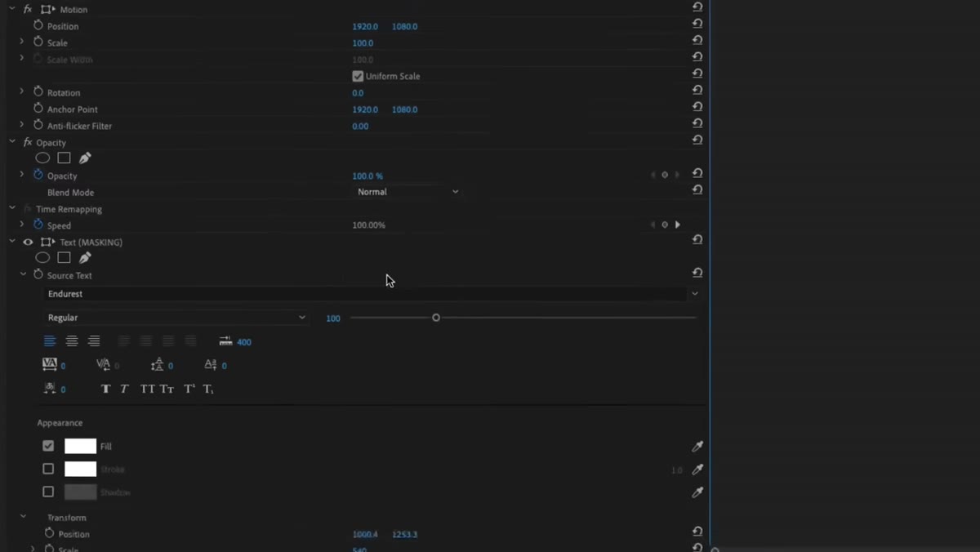This screenshot has width=980, height=552.
Task: Adjust the font size slider handle
Action: pyautogui.click(x=436, y=318)
